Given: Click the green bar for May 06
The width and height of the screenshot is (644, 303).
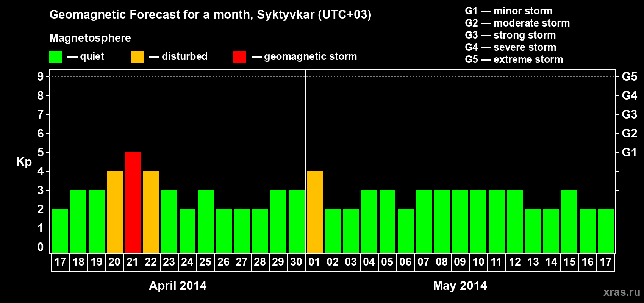Looking at the screenshot, I should pos(406,231).
